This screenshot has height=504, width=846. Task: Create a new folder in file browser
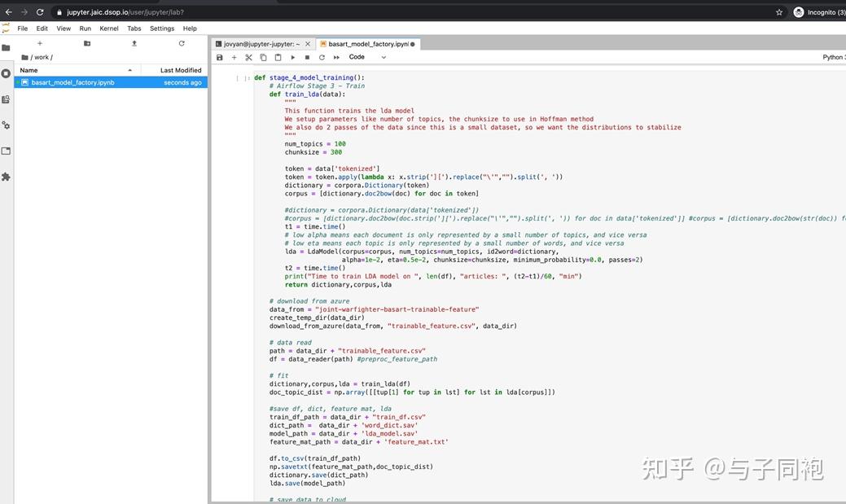[x=87, y=43]
